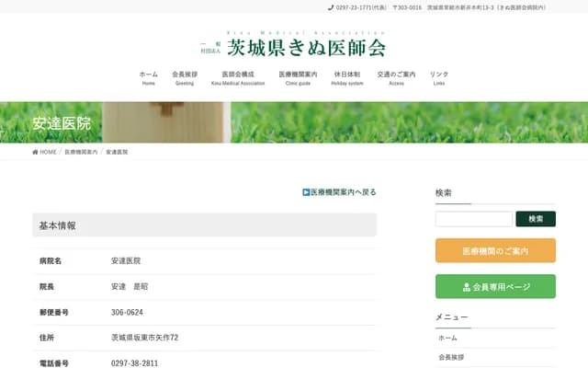Click the sidebar メニュー heading
Image resolution: width=588 pixels, height=368 pixels.
(451, 316)
